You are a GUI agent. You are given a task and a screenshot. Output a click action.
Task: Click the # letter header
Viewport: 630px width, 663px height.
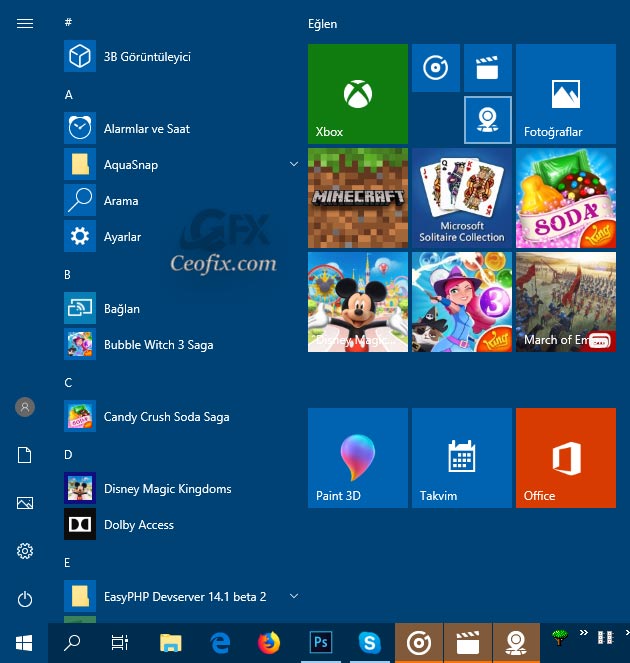pos(68,22)
